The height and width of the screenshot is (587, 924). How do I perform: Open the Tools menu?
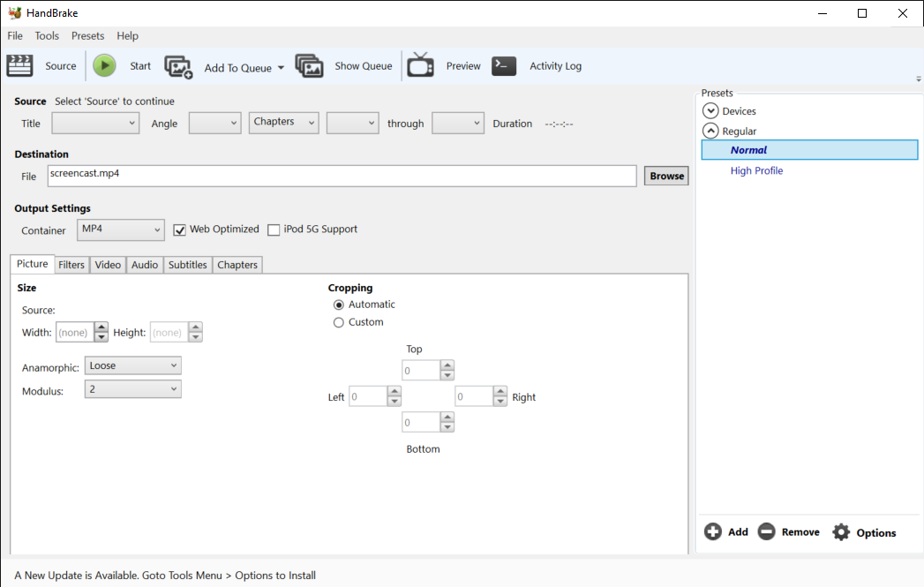tap(47, 36)
